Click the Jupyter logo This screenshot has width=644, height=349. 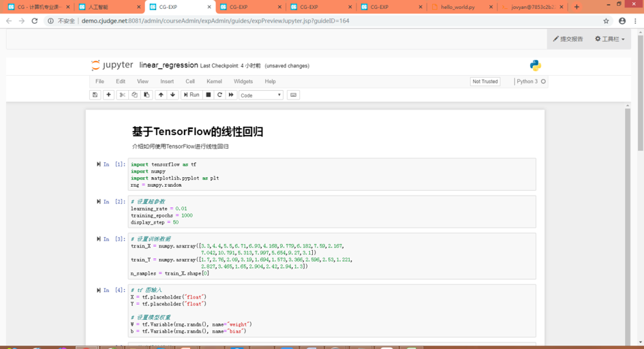point(112,65)
